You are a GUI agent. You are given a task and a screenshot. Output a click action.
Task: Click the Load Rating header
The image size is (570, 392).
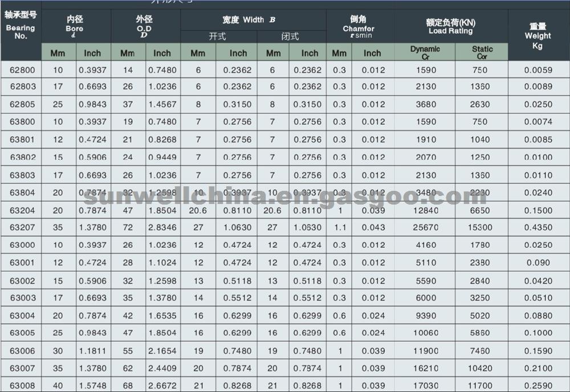click(451, 27)
